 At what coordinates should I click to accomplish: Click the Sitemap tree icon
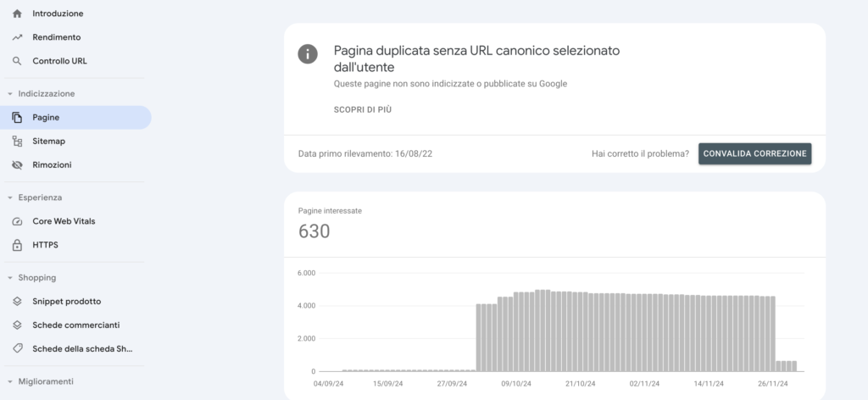click(17, 141)
